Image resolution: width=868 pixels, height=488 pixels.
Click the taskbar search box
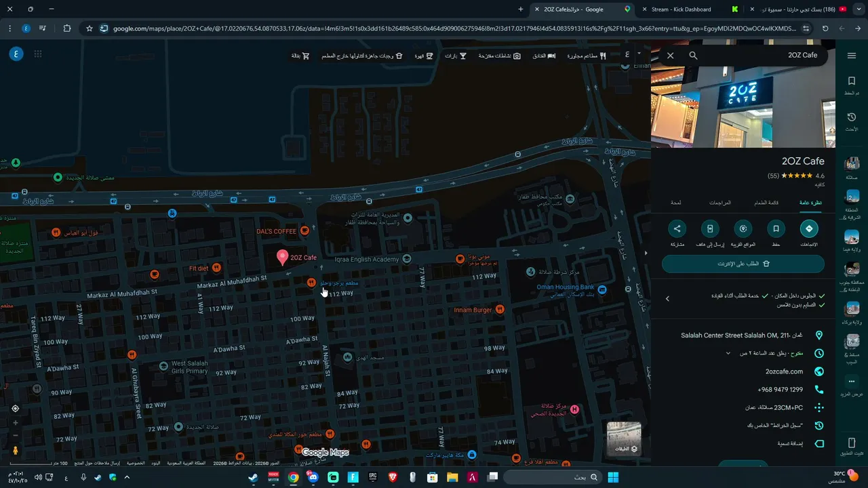551,477
